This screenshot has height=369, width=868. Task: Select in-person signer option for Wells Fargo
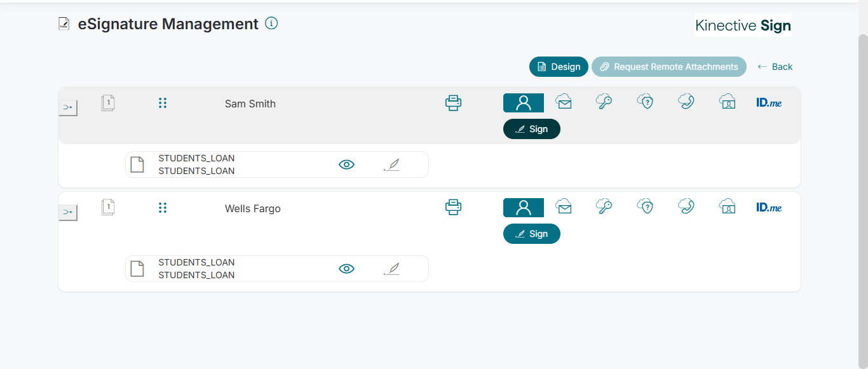524,208
